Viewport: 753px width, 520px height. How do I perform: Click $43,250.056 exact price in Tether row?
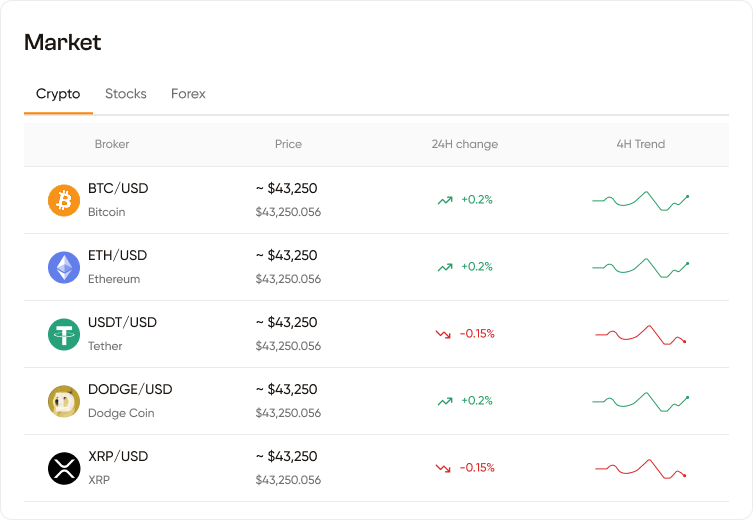(288, 346)
